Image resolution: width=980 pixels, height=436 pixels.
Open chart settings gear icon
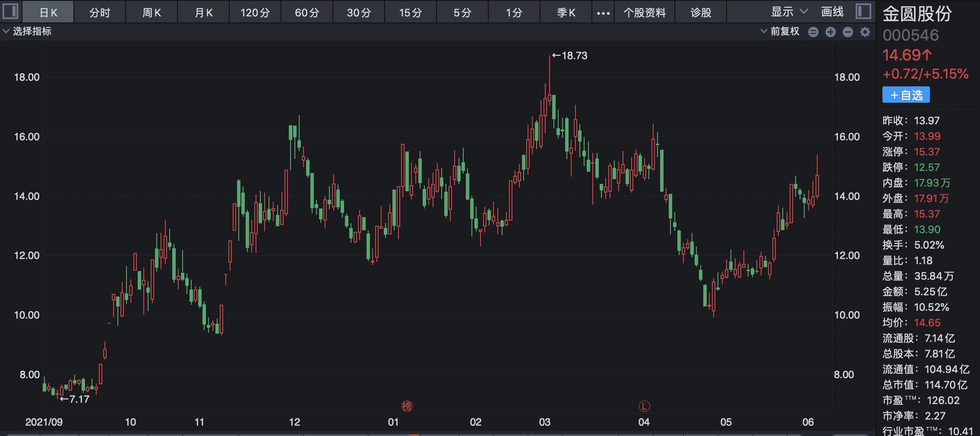(865, 32)
